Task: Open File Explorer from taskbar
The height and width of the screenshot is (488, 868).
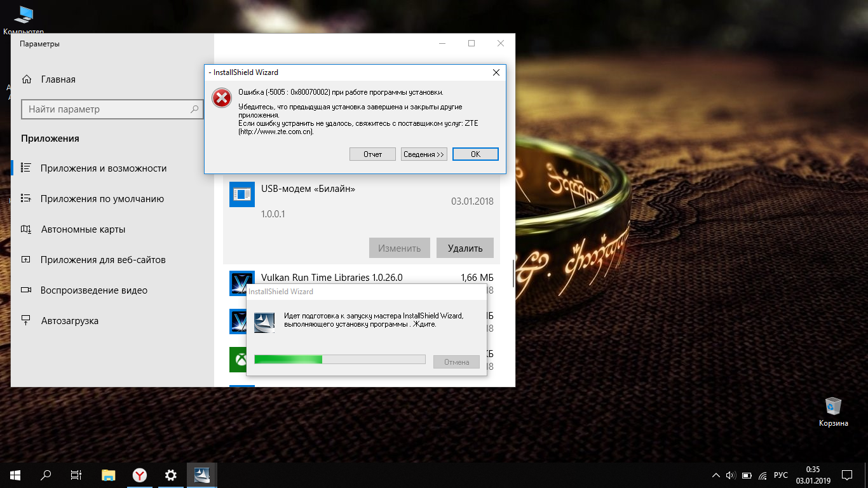Action: coord(109,475)
